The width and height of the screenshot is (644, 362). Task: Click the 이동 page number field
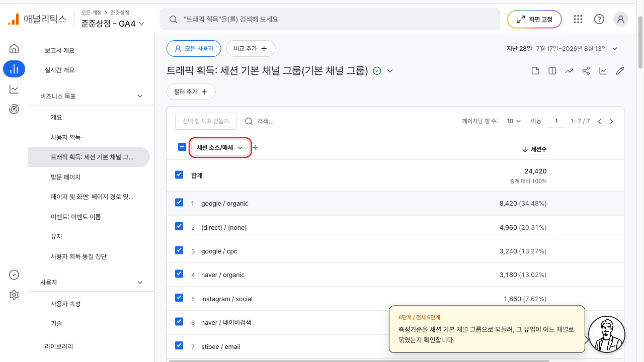556,121
